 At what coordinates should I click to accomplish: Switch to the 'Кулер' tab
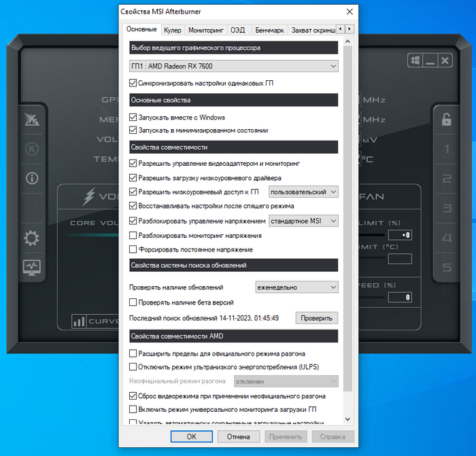click(173, 30)
